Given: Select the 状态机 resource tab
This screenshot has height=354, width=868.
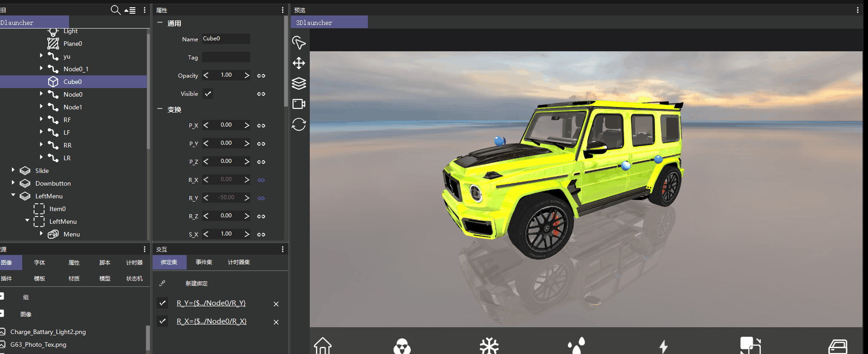Looking at the screenshot, I should click(x=134, y=279).
